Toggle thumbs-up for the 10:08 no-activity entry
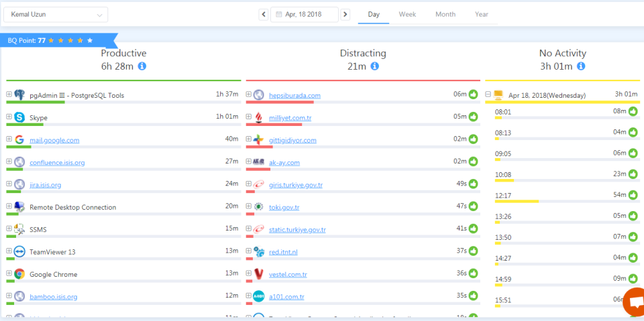 click(x=633, y=174)
